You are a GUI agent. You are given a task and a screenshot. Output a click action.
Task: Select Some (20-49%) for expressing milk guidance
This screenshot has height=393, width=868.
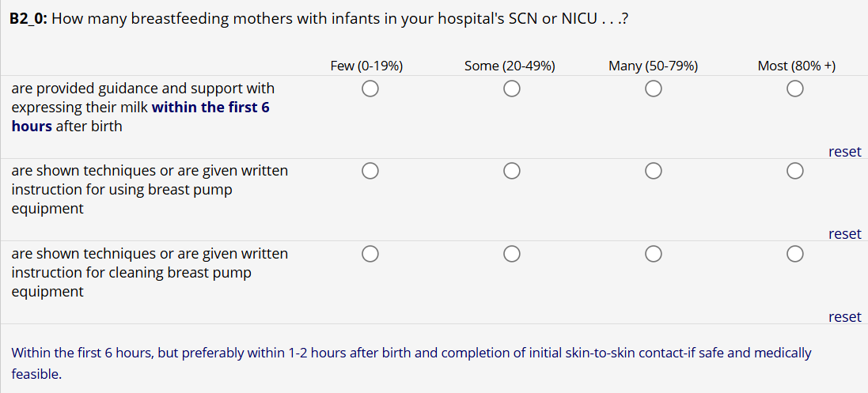pyautogui.click(x=511, y=89)
